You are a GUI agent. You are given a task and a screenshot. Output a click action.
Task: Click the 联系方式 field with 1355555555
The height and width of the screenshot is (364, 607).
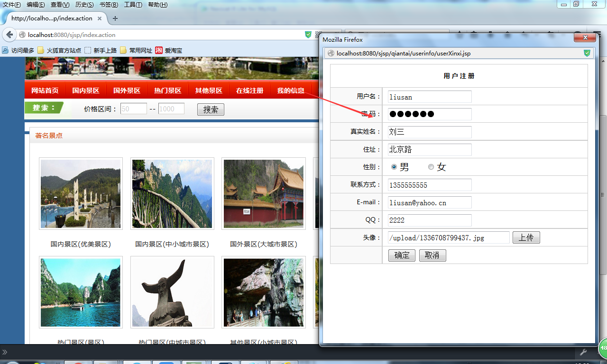click(x=430, y=185)
